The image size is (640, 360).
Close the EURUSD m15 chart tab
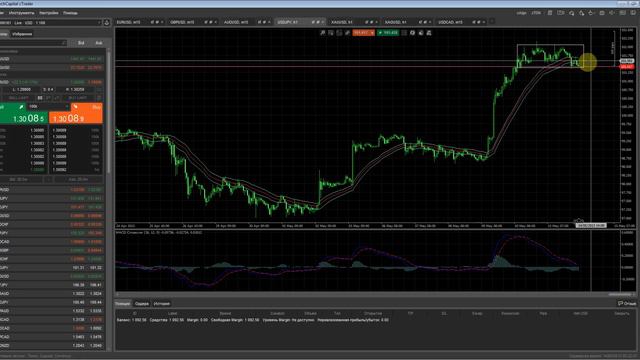point(162,22)
